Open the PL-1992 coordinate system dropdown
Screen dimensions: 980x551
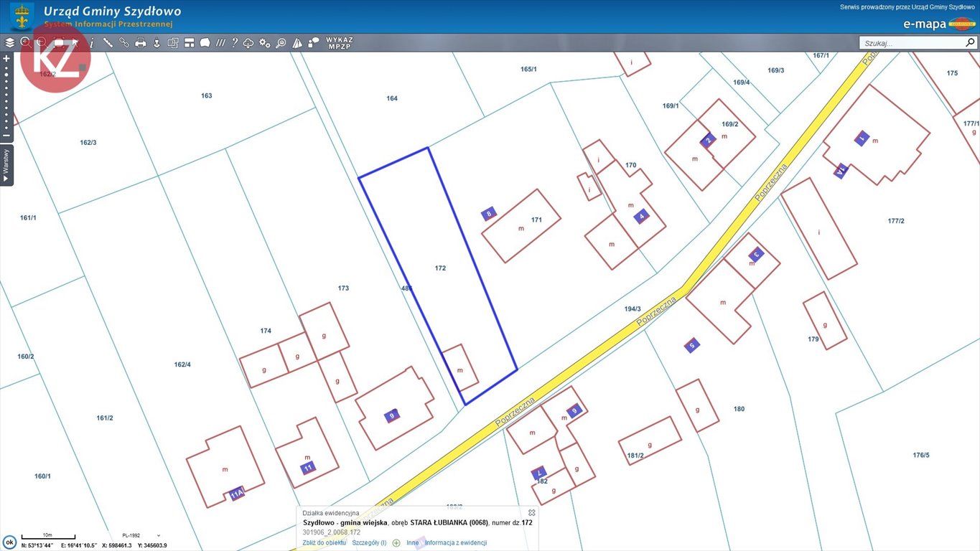click(141, 535)
